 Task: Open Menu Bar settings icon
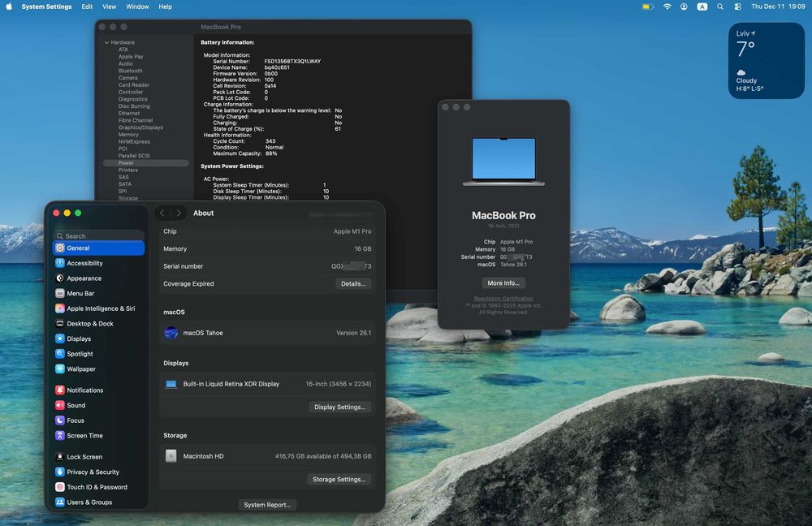click(x=60, y=293)
